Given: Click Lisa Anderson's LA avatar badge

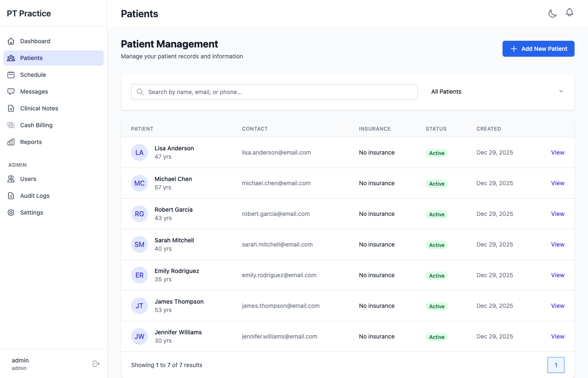Looking at the screenshot, I should coord(139,152).
